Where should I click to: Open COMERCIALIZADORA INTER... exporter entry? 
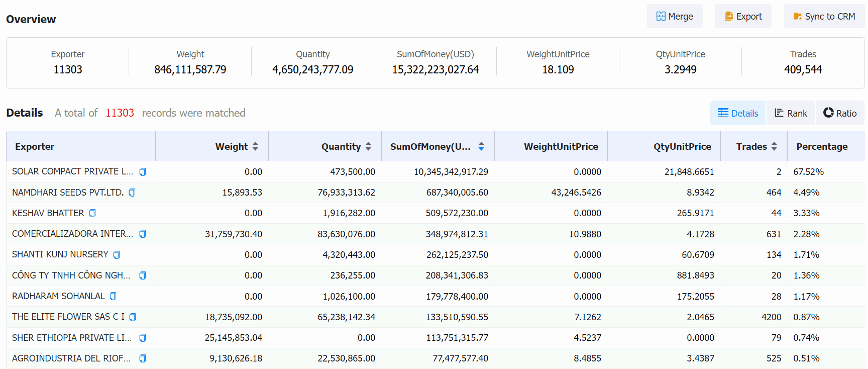73,234
